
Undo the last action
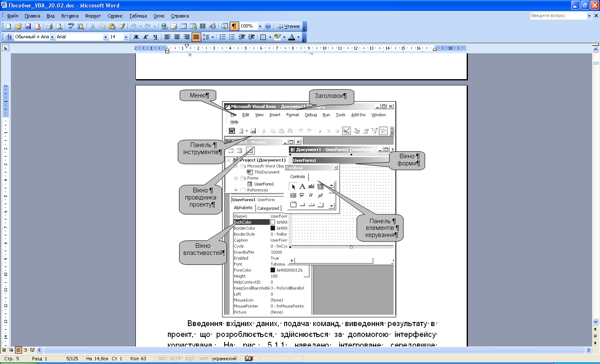coord(133,26)
